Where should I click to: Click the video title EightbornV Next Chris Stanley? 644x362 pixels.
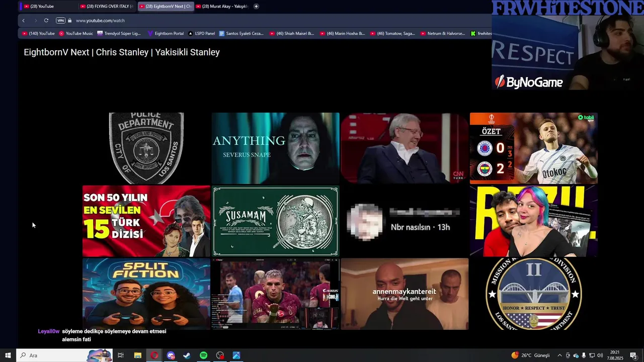(122, 52)
